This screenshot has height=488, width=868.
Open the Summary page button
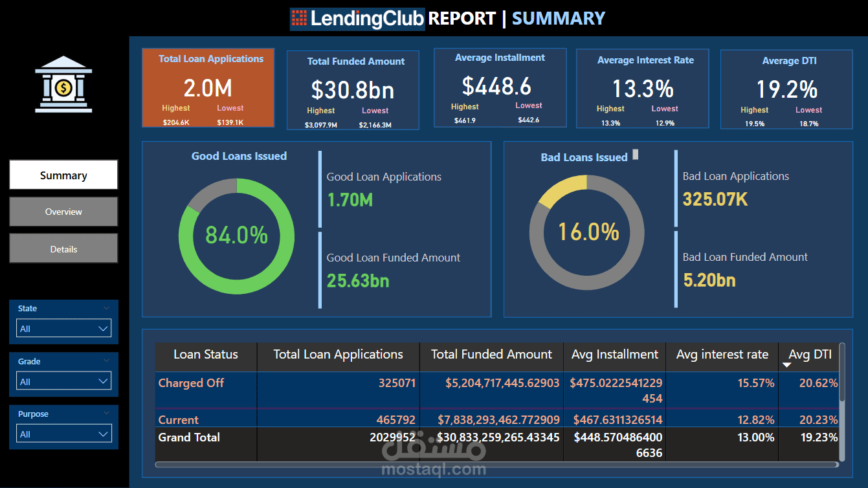click(63, 175)
